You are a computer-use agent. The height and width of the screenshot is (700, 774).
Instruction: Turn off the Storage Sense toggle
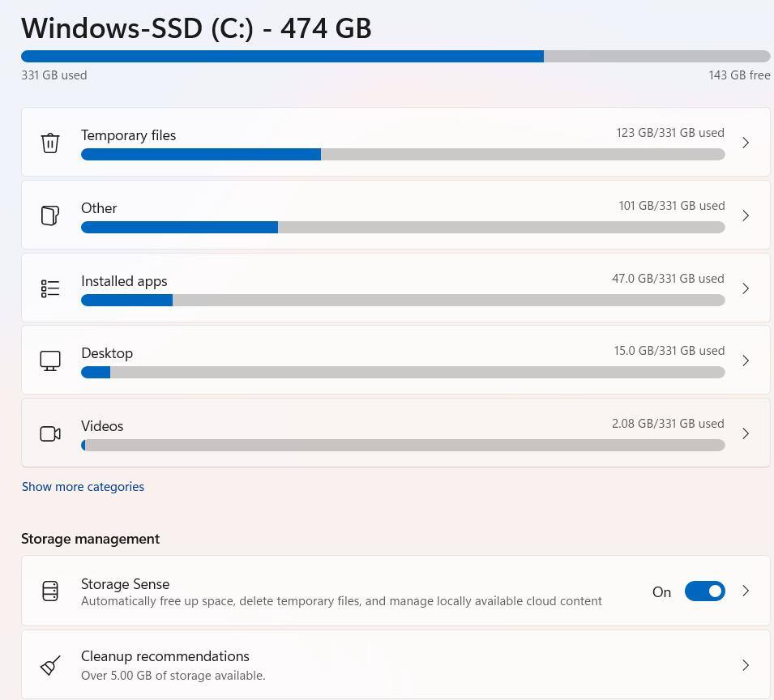704,591
